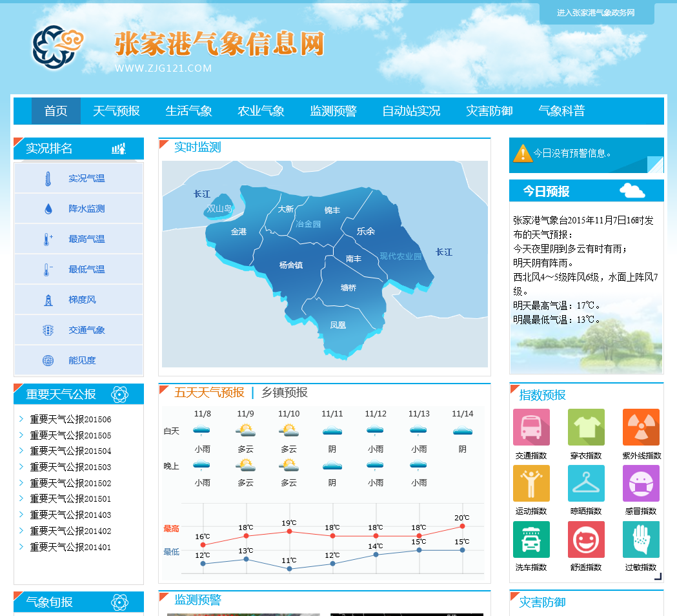Click the 今日预报 cloud icon
The image size is (677, 616).
point(632,190)
